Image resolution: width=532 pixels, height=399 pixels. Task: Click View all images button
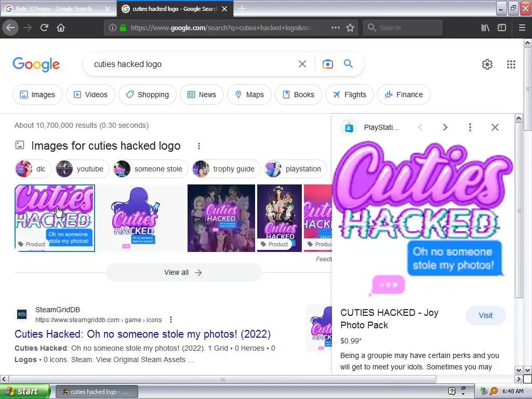coord(183,272)
